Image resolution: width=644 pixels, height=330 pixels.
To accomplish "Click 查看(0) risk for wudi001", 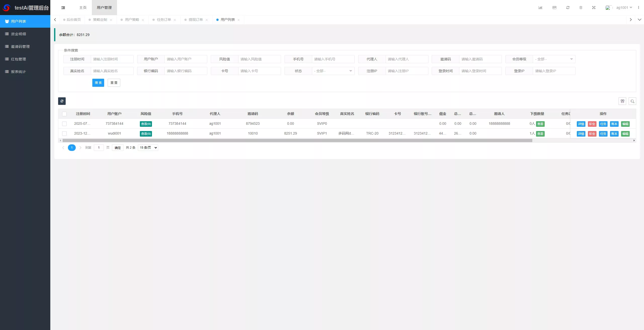I will coord(146,134).
